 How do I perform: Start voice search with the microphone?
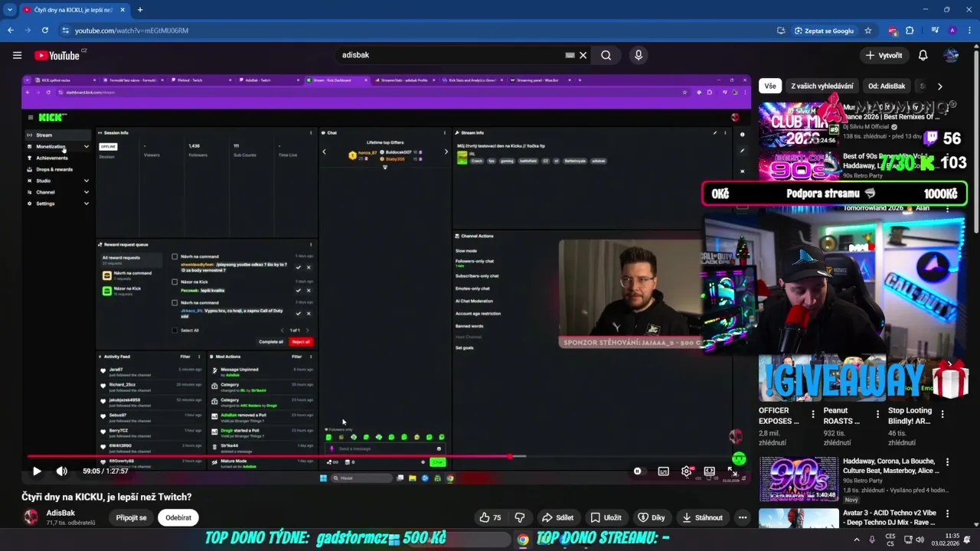click(x=639, y=55)
